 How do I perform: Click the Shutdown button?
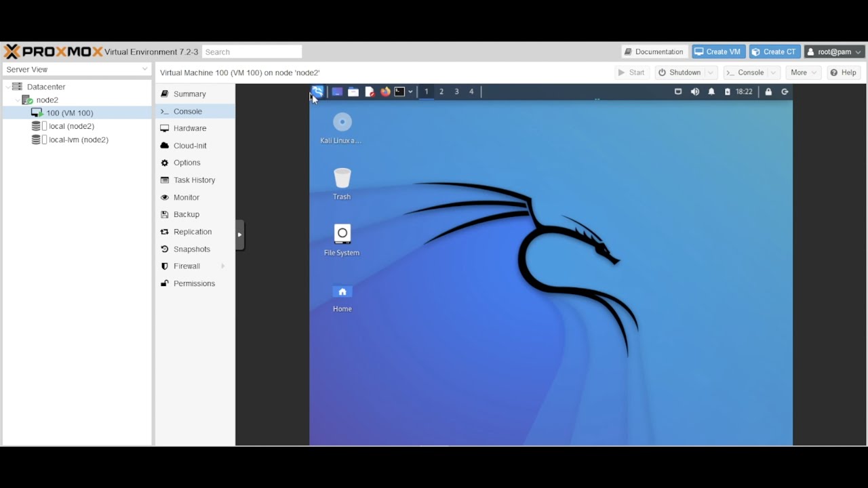pos(679,73)
